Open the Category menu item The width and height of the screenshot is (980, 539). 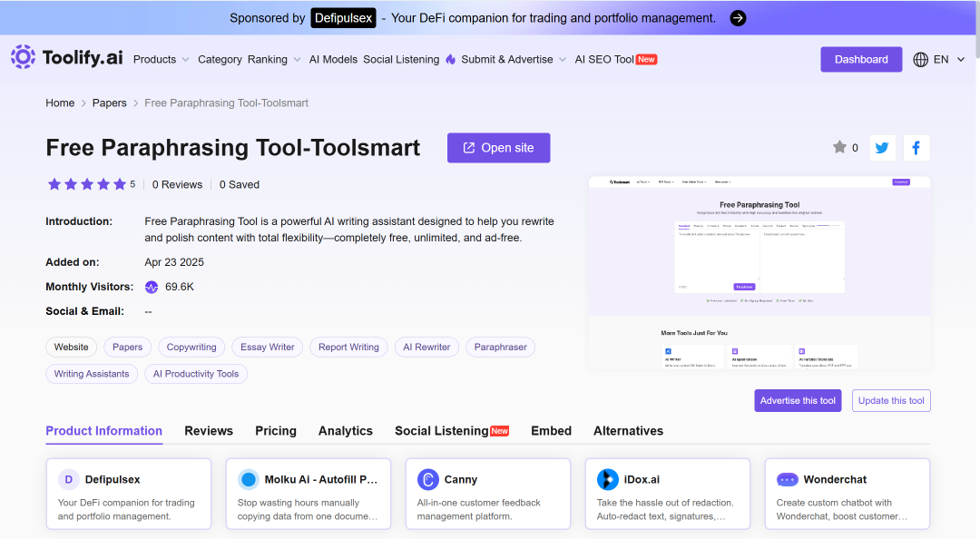coord(220,59)
